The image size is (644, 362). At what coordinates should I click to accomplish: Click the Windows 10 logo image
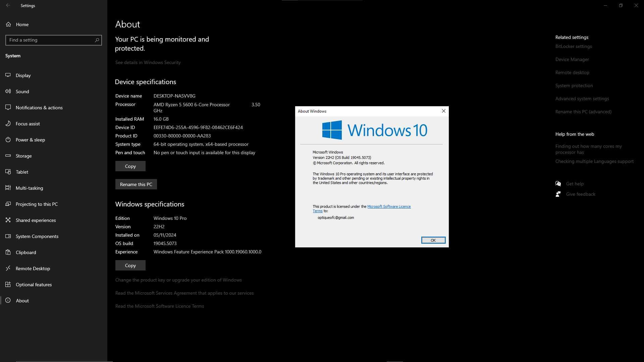pos(375,130)
